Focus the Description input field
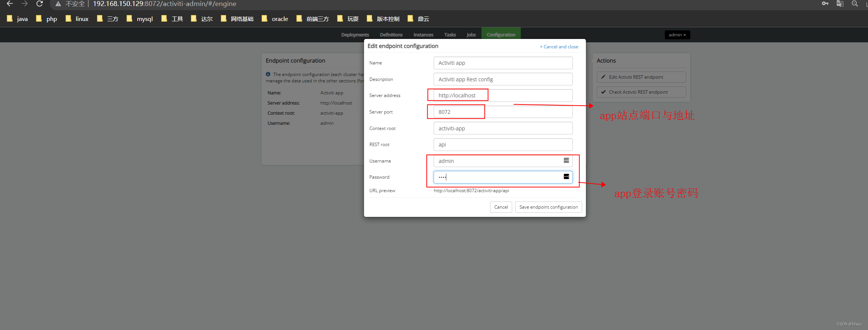 tap(503, 79)
